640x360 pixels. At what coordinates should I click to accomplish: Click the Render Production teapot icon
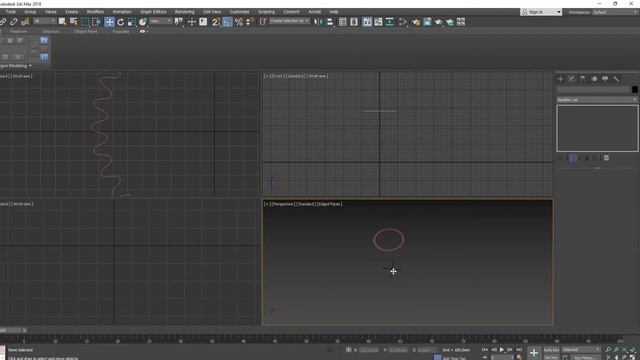pos(438,22)
